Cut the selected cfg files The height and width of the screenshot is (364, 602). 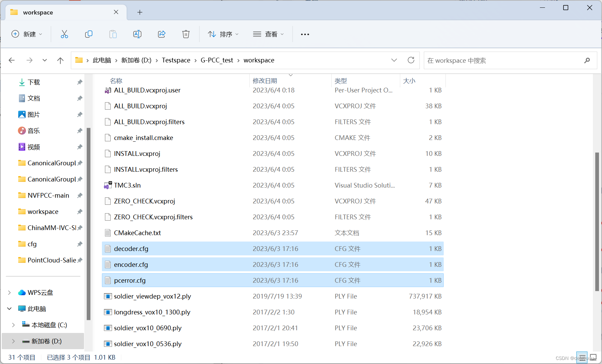tap(64, 34)
